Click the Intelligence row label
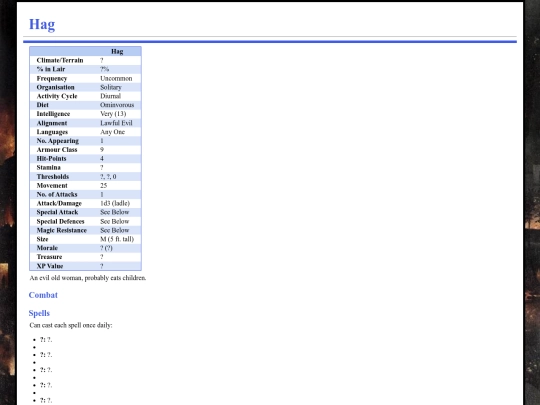540x405 pixels. coord(53,114)
